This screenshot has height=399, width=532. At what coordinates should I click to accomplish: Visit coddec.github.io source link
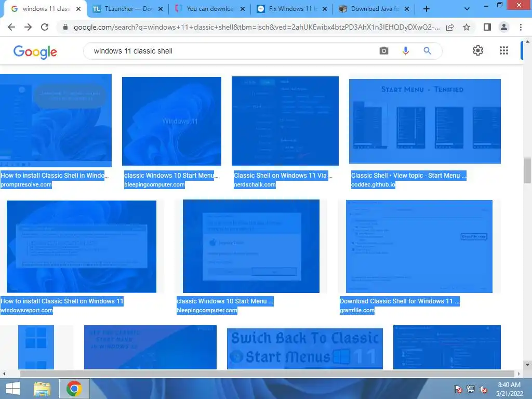point(373,184)
